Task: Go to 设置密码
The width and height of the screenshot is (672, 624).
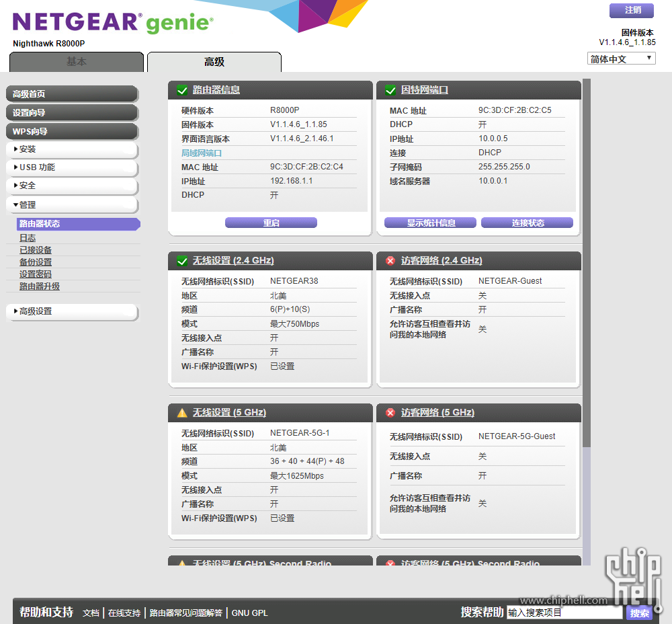Action: coord(36,274)
